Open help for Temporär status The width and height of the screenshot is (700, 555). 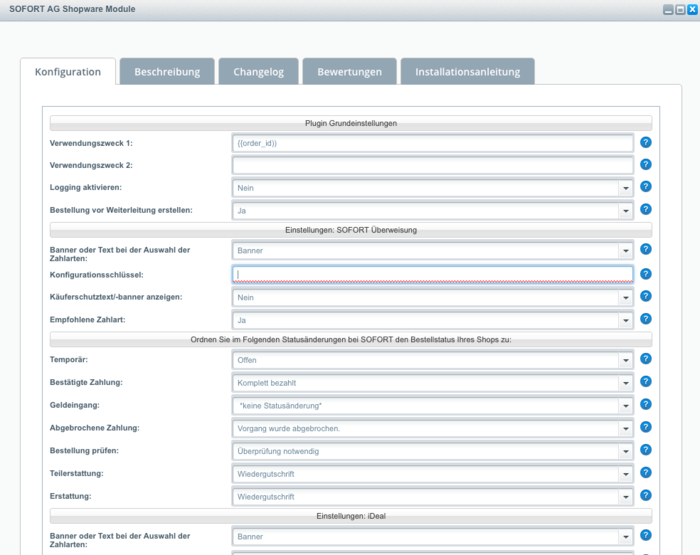646,359
